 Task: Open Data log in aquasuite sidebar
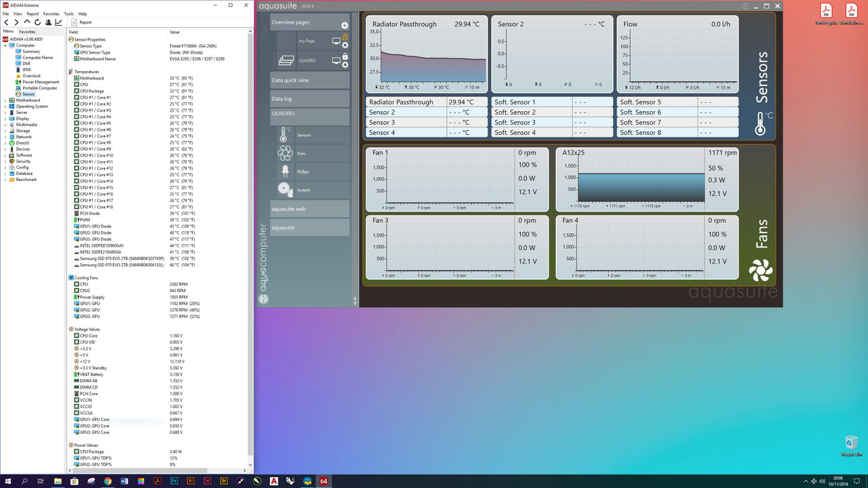click(310, 99)
